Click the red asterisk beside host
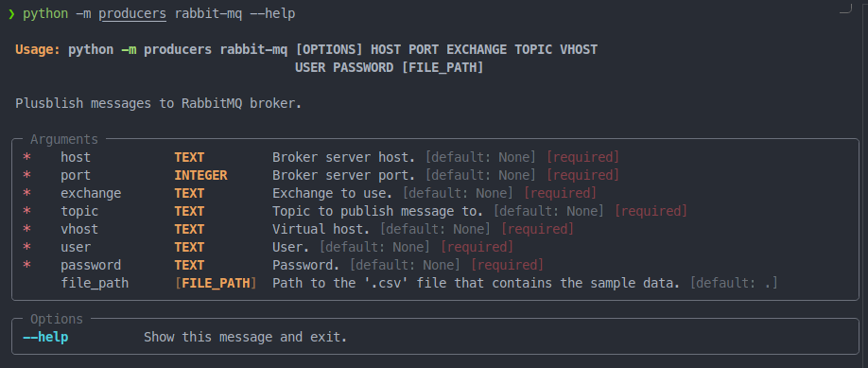The width and height of the screenshot is (868, 368). [x=26, y=158]
